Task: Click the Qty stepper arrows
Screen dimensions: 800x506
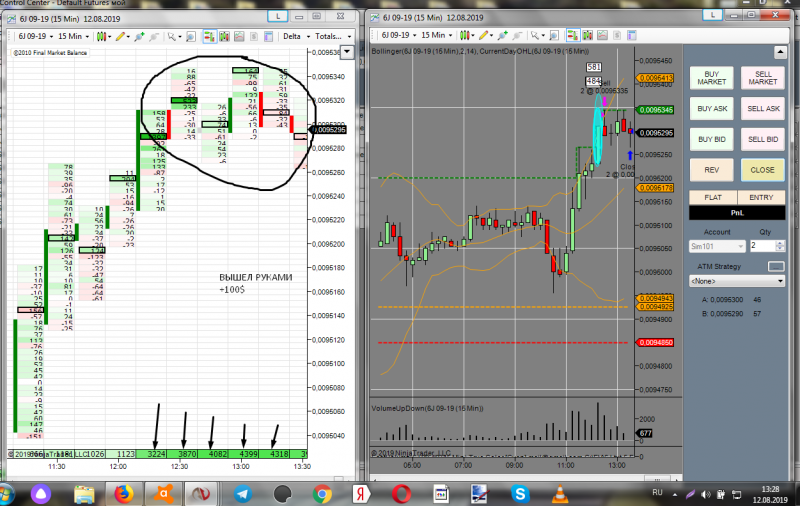Action: coord(780,246)
